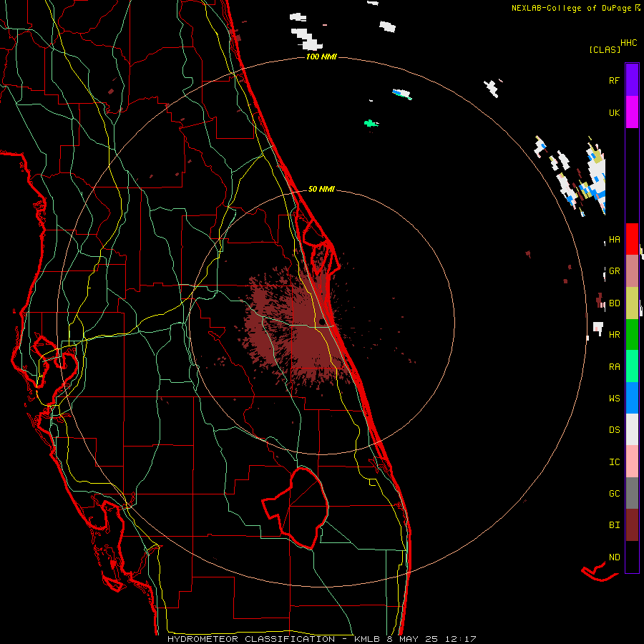The height and width of the screenshot is (644, 644).
Task: Click the GR salmon legend swatch
Action: 632,271
